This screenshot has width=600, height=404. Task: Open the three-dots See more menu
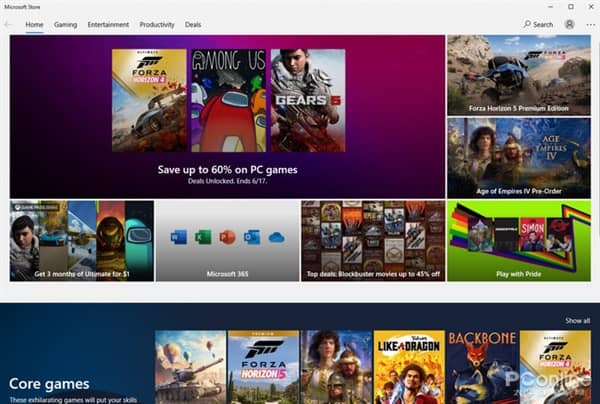590,24
